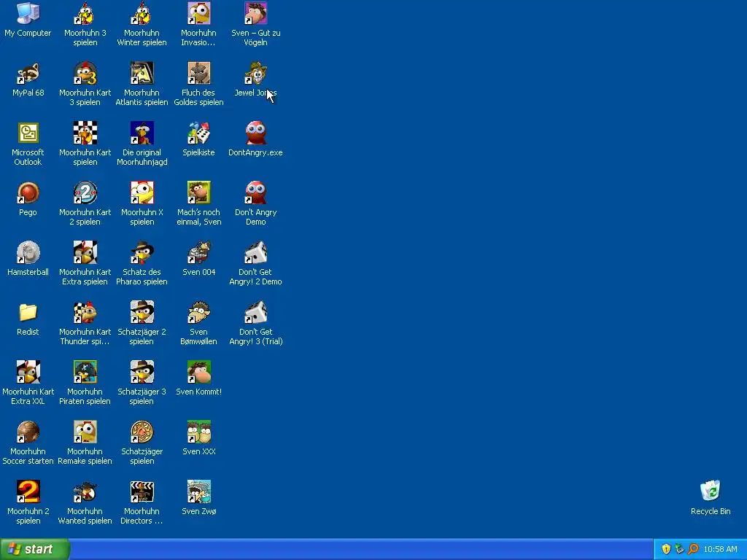Select the Microsoft Outlook icon

[28, 133]
